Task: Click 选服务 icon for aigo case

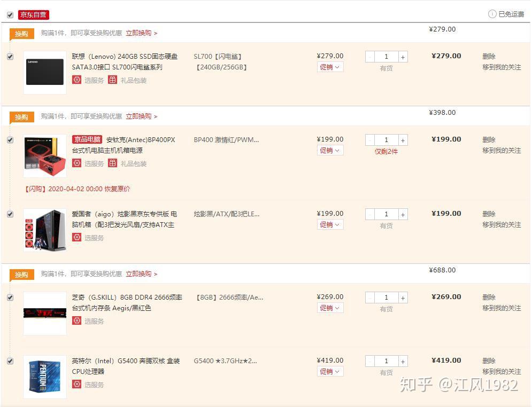Action: (76, 238)
